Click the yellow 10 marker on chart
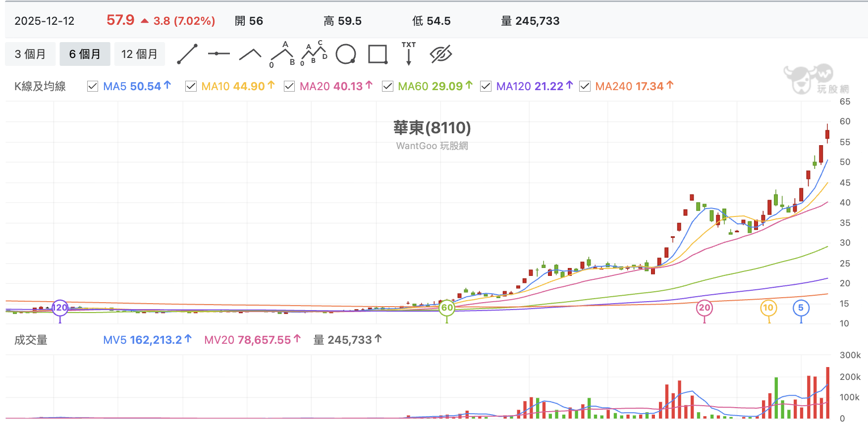The image size is (868, 426). click(x=768, y=308)
